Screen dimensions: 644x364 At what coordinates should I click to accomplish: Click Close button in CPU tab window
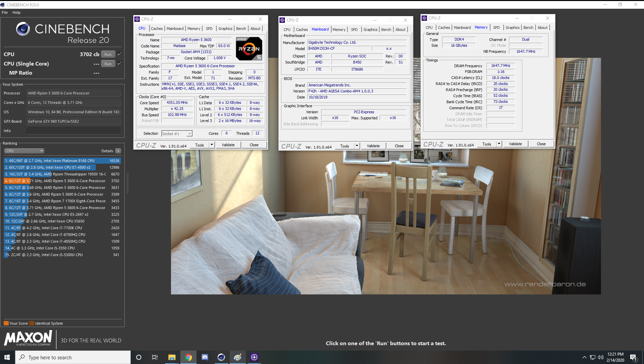pyautogui.click(x=254, y=145)
